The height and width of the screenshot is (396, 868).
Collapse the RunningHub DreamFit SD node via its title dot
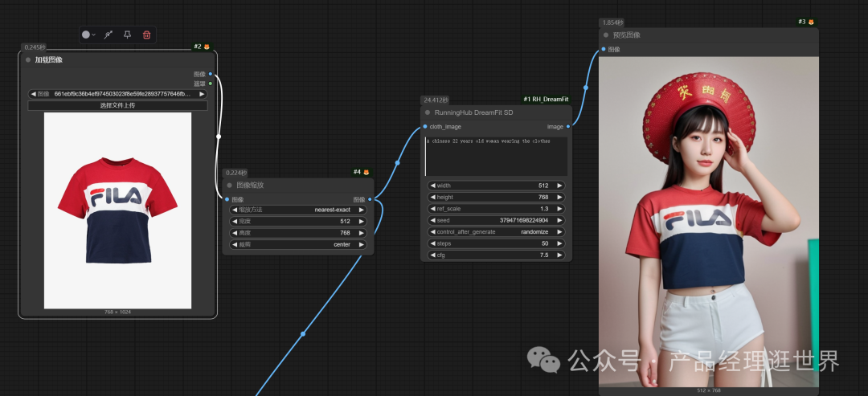(x=428, y=112)
